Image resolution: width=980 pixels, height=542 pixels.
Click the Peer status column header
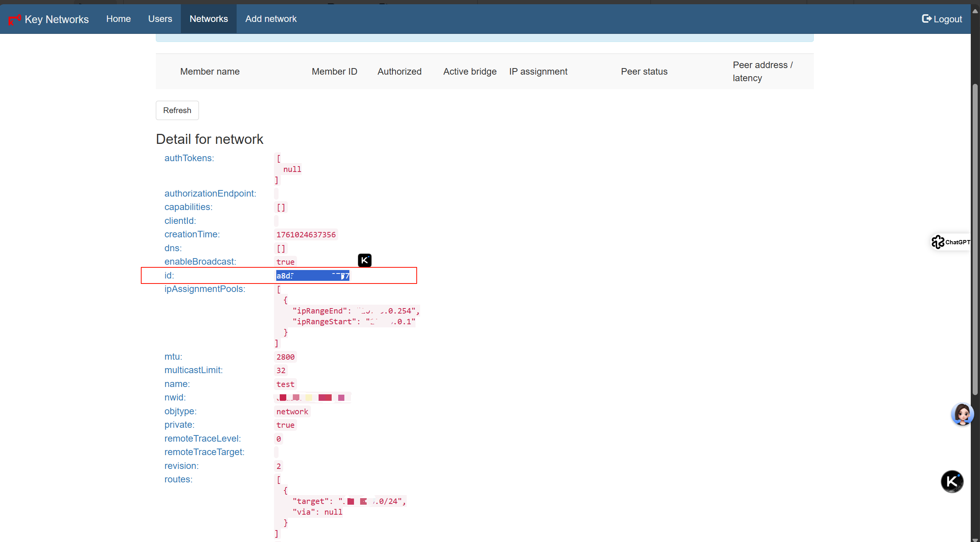pos(644,72)
